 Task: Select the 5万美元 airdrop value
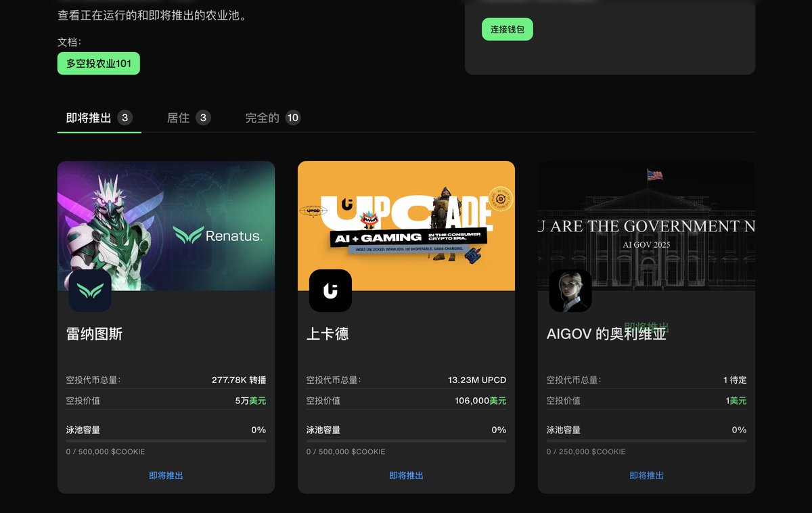point(250,401)
